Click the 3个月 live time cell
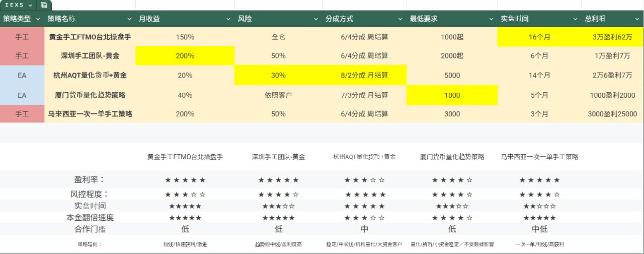 point(539,114)
